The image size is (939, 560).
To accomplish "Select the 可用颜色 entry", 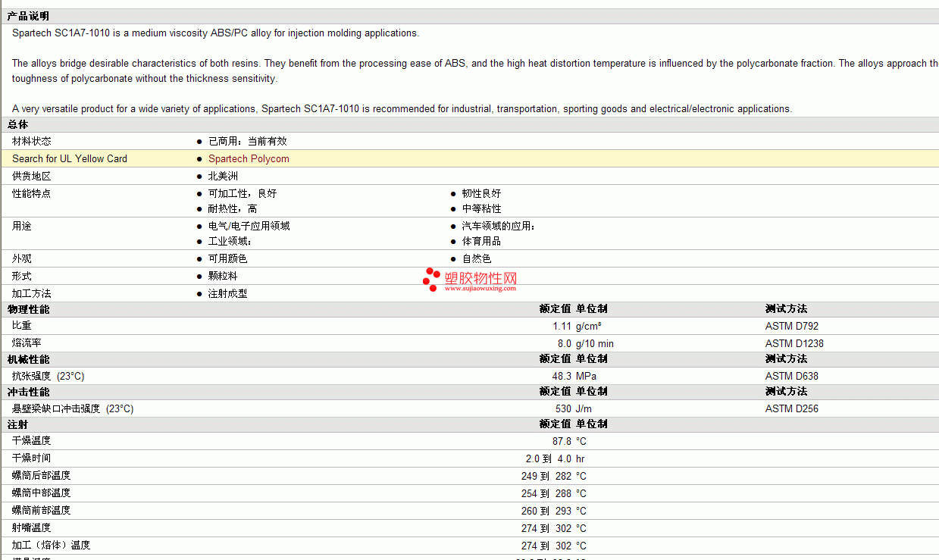I will pos(228,258).
